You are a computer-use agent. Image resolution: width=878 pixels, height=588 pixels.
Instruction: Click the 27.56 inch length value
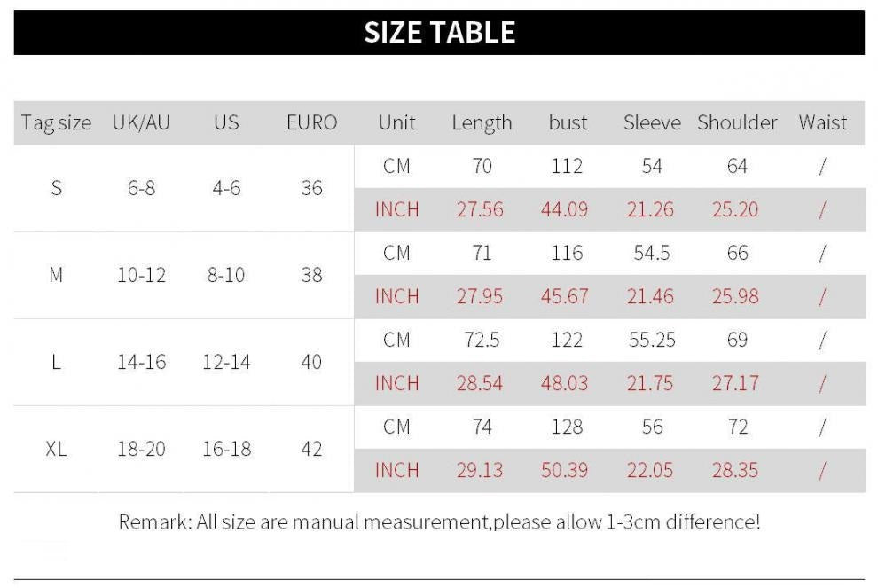pos(480,209)
